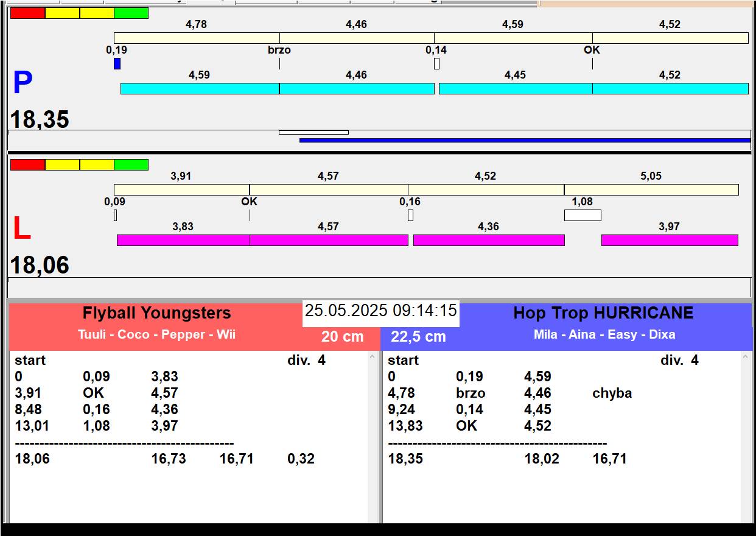Click the cream bar labeled 4,78

(x=197, y=38)
